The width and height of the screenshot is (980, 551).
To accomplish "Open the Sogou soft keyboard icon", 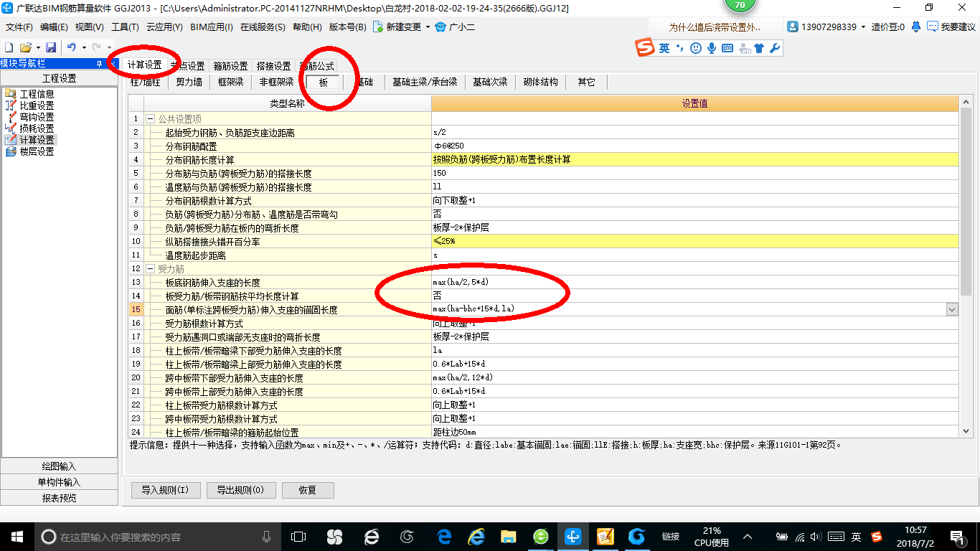I will (x=727, y=48).
